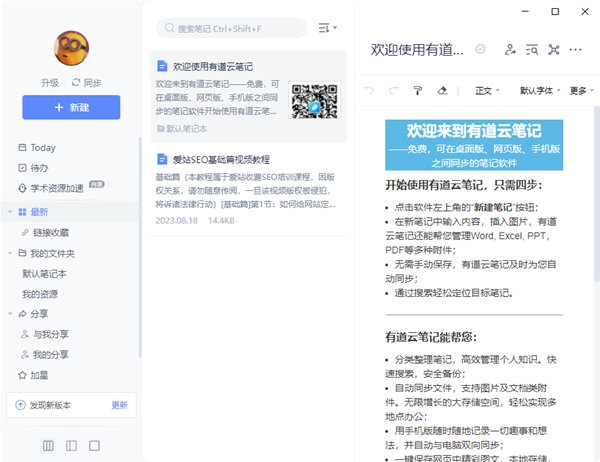Click the 更新 update link

click(x=119, y=405)
